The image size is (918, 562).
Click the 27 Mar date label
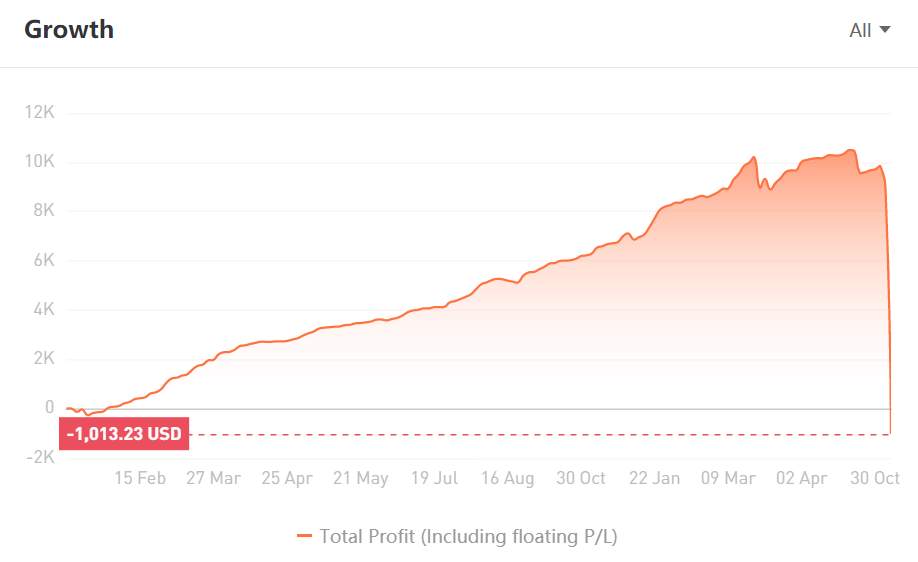point(213,478)
